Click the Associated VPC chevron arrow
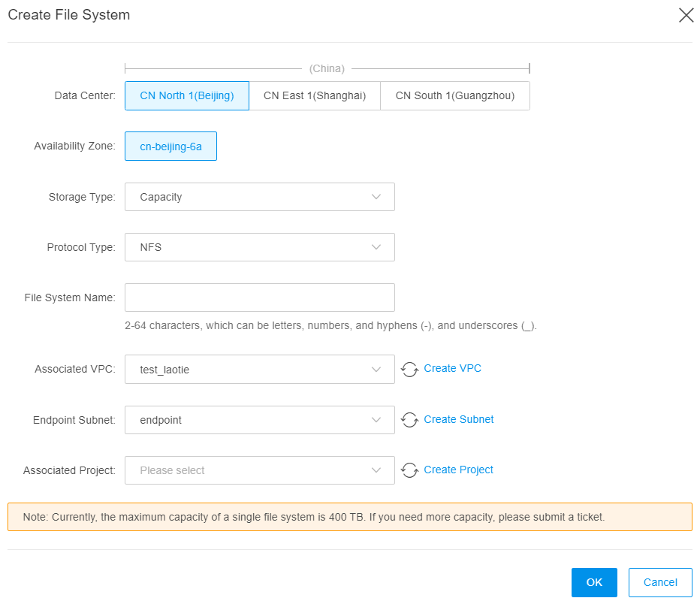 pyautogui.click(x=376, y=370)
